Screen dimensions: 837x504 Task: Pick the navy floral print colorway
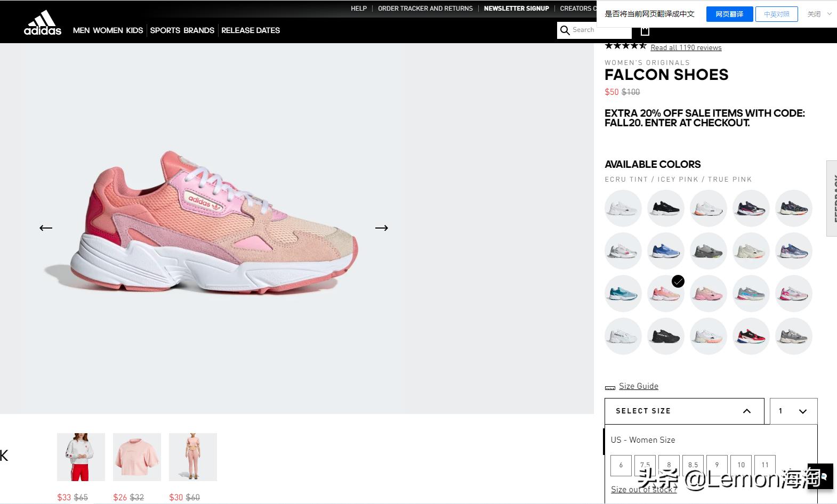click(x=794, y=208)
